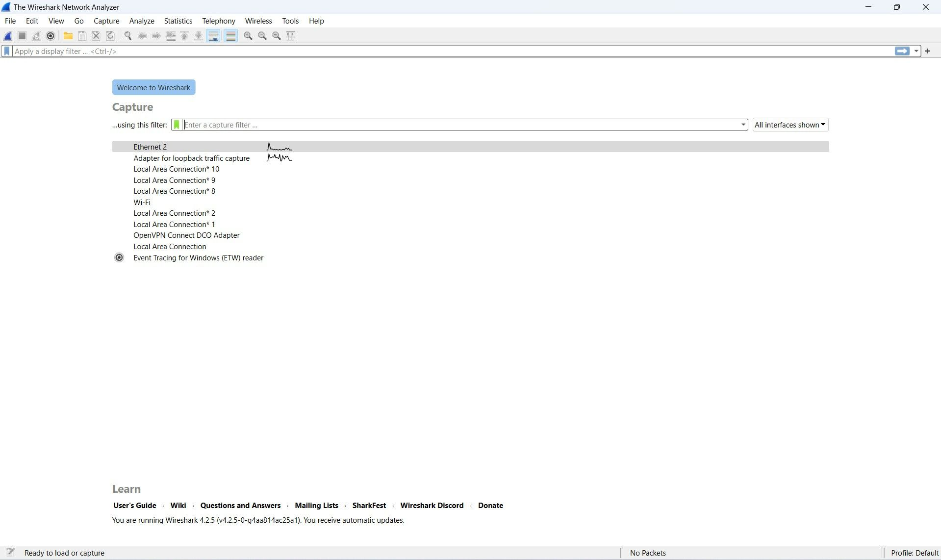Select OpenVPN Connect DCO Adapter interface
Viewport: 941px width, 560px height.
[470, 235]
